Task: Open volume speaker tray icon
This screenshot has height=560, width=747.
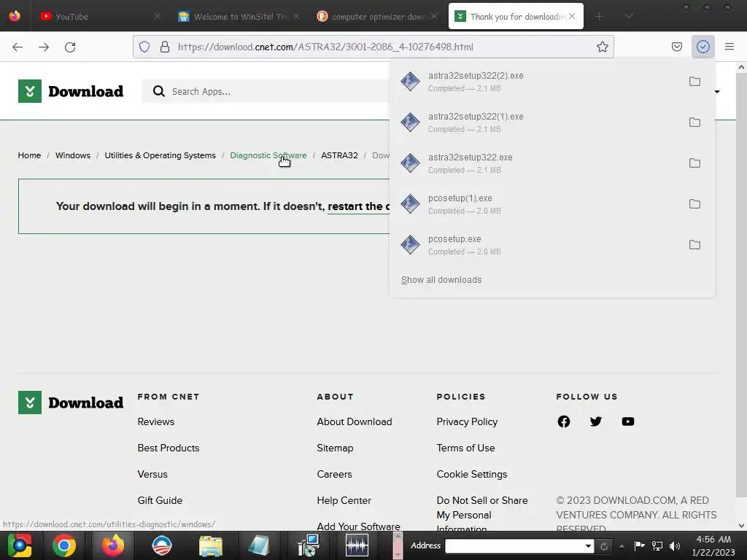Action: [675, 545]
